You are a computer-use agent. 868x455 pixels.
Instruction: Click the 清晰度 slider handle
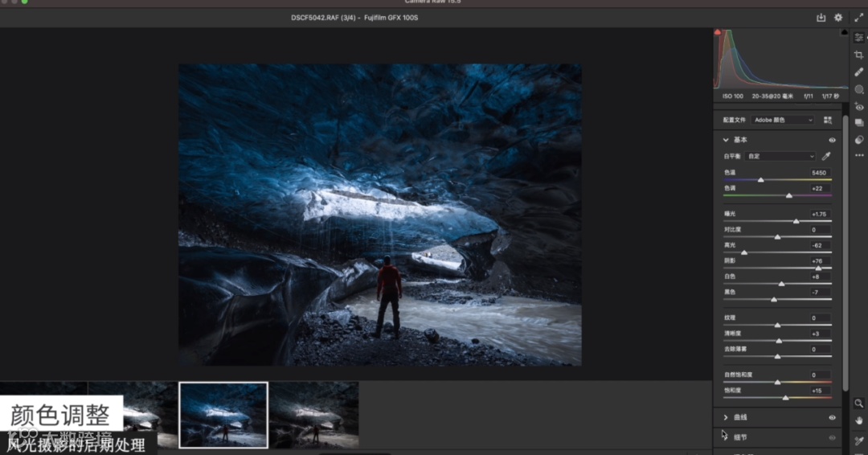pyautogui.click(x=779, y=340)
